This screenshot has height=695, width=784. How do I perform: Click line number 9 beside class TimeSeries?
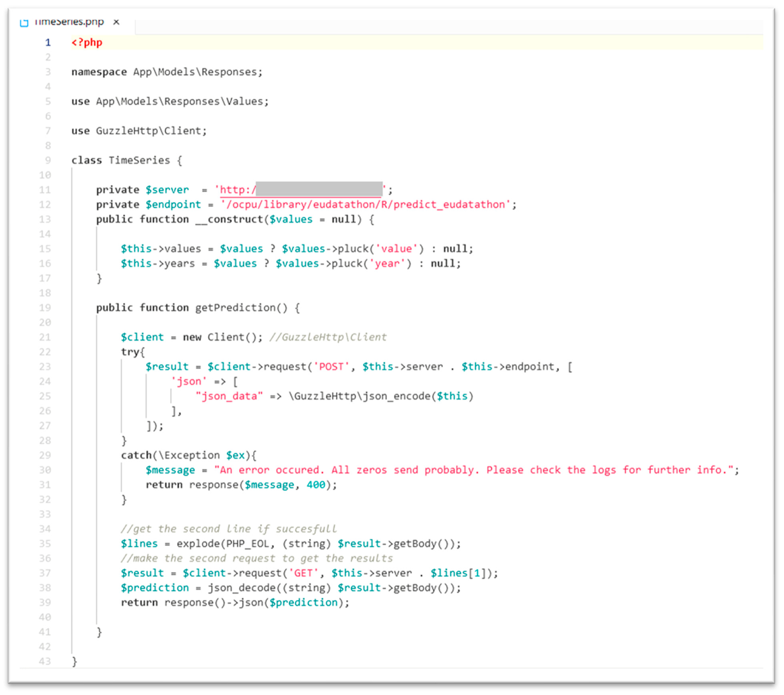point(47,161)
